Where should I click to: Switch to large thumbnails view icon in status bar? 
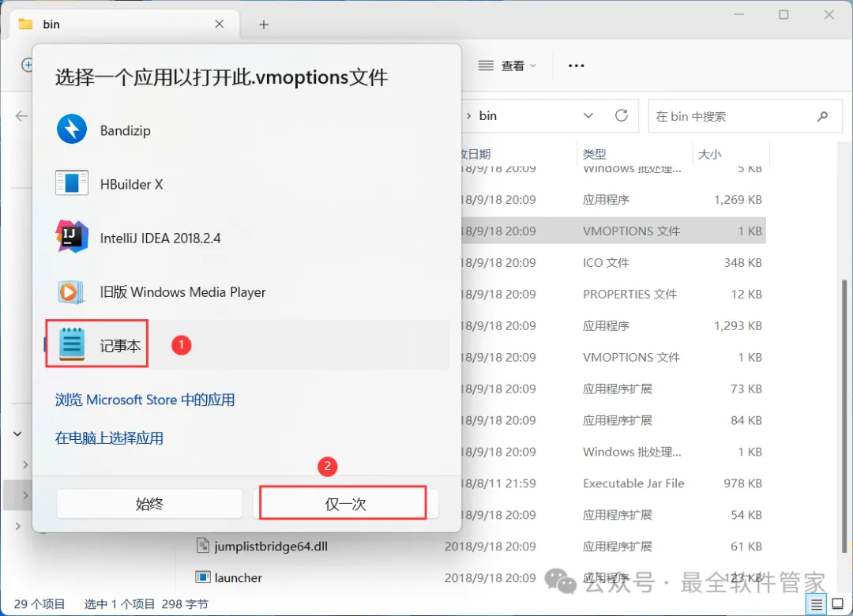[838, 603]
